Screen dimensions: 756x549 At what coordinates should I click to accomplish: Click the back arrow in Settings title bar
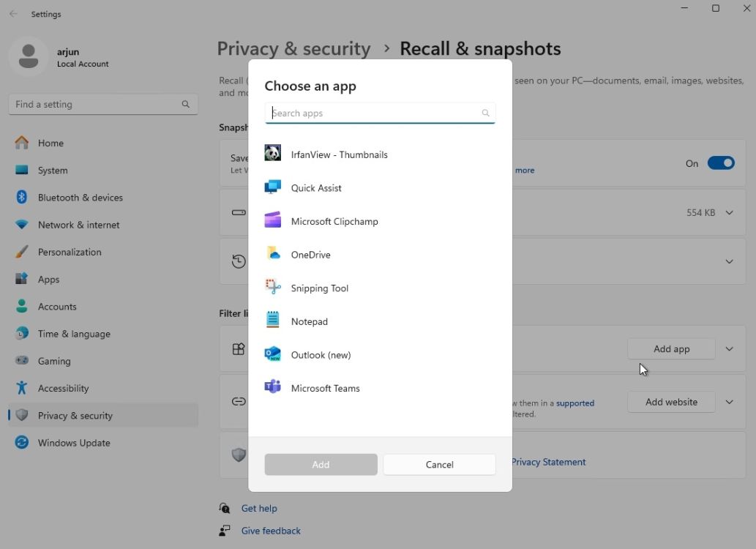[x=13, y=14]
